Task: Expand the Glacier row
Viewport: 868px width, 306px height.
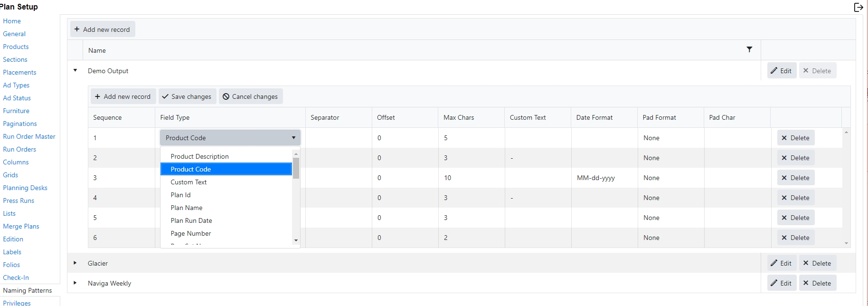Action: tap(75, 263)
